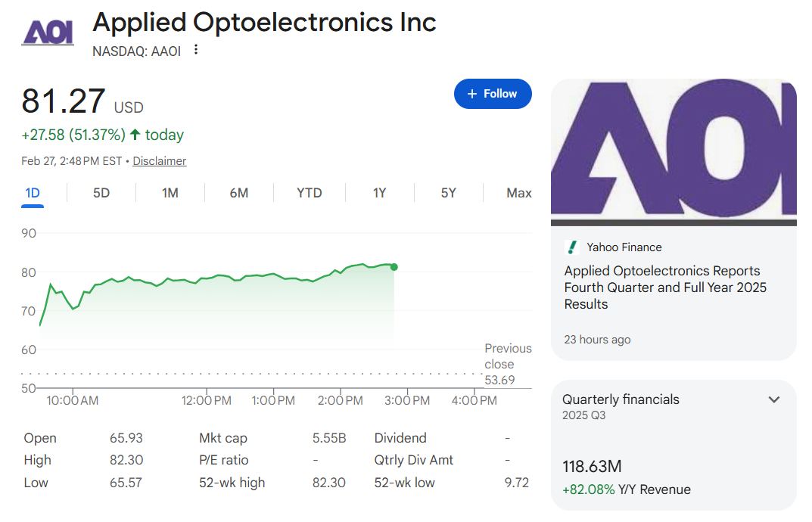The image size is (812, 522).
Task: Click the large AOI news thumbnail image
Action: click(674, 151)
